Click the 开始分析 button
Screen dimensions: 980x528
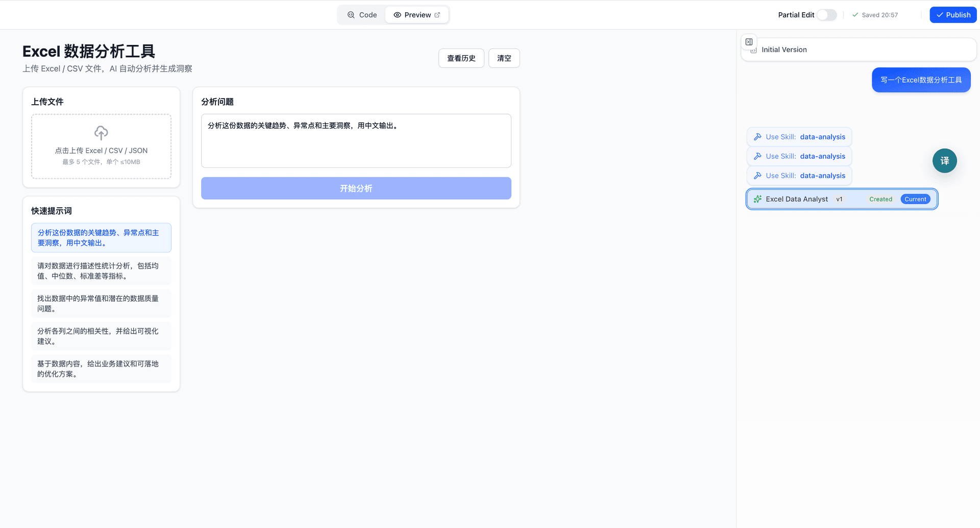pos(356,188)
